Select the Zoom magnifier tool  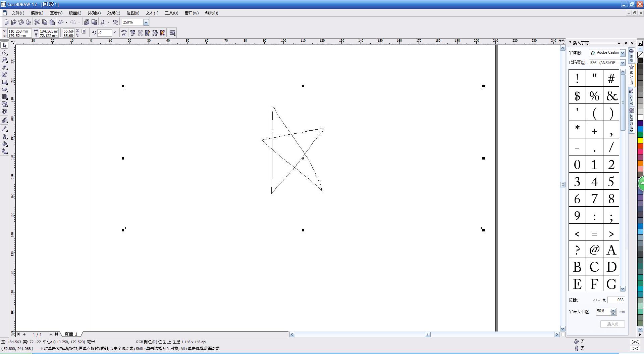tap(4, 60)
